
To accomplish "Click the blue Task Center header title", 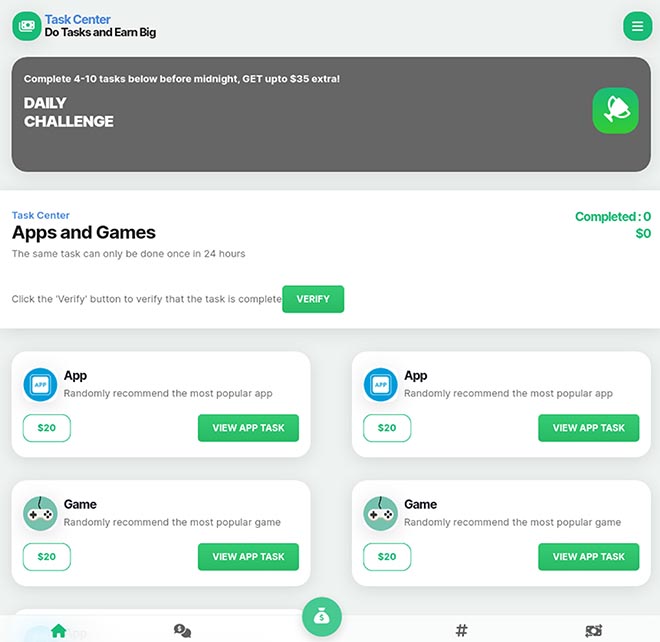I will [77, 19].
